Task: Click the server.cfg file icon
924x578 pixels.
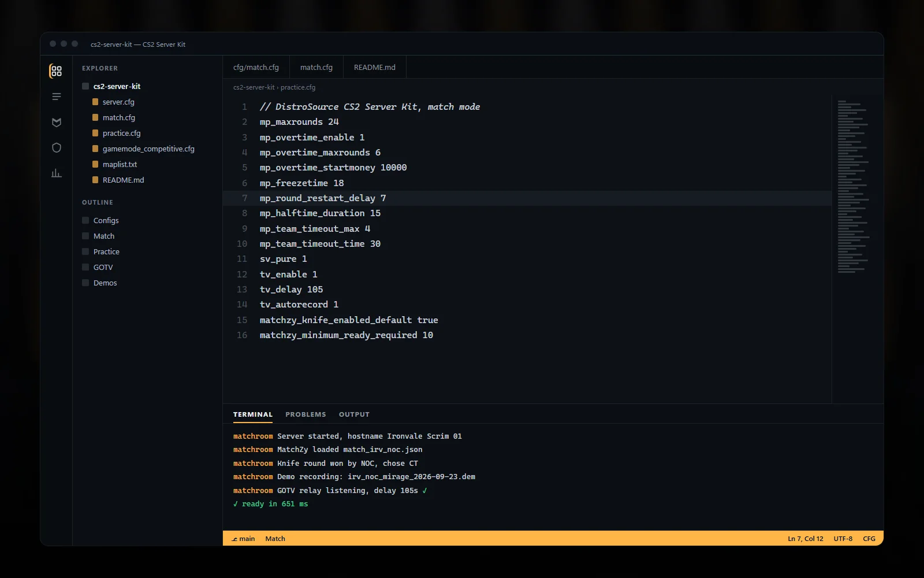Action: [95, 102]
